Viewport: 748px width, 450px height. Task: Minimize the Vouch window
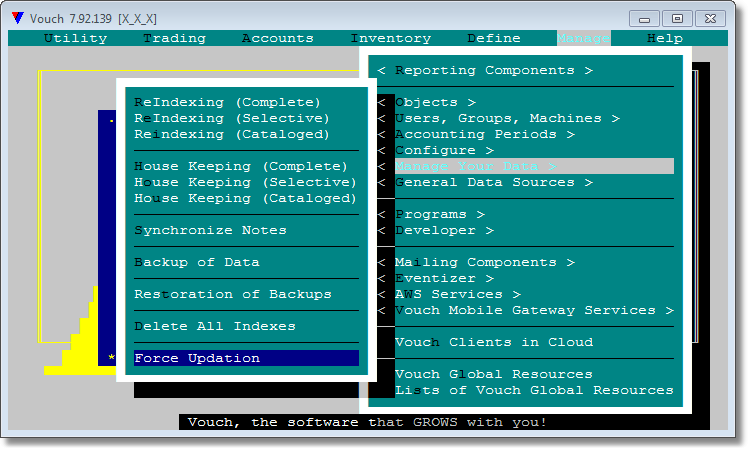(644, 19)
